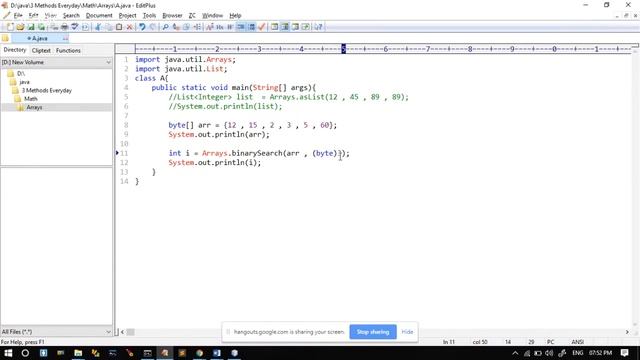Screen dimensions: 640x360
Task: Open the notification center tray icon
Action: tap(624, 353)
